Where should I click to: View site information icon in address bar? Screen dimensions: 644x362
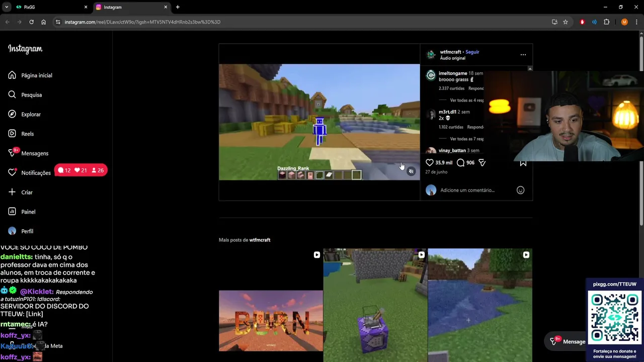point(58,22)
